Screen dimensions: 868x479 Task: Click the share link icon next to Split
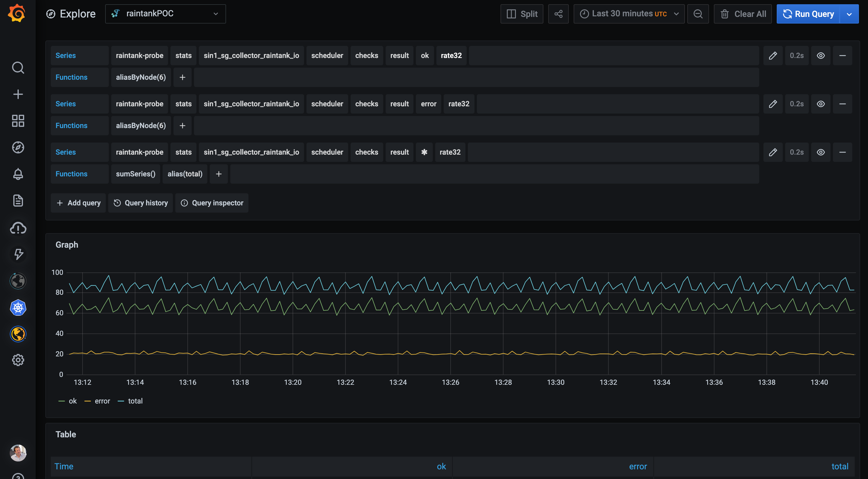click(558, 14)
